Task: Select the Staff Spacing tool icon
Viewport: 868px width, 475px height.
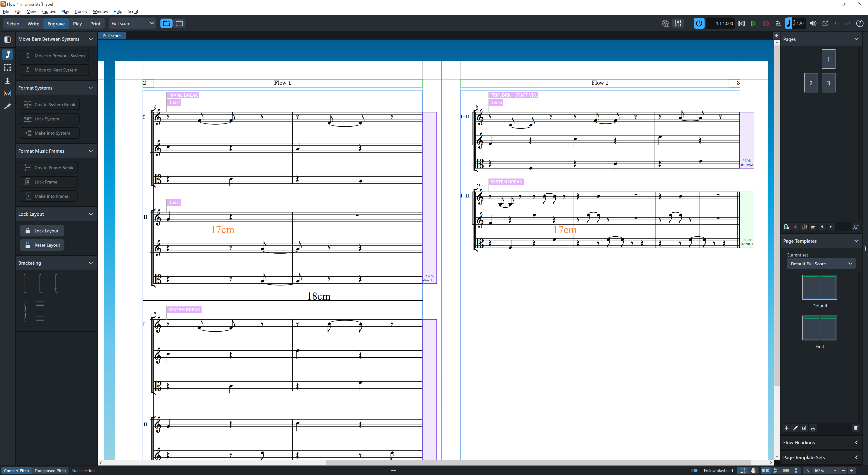Action: (x=7, y=80)
